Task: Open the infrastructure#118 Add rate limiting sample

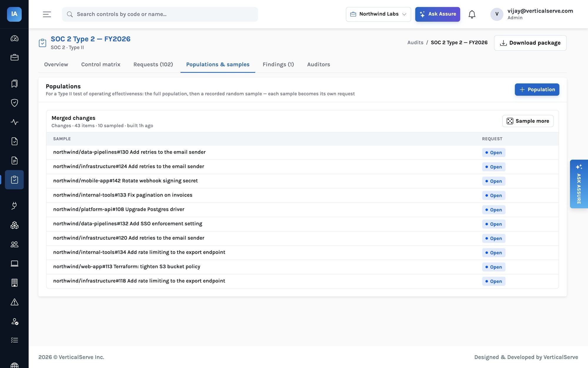Action: coord(139,281)
